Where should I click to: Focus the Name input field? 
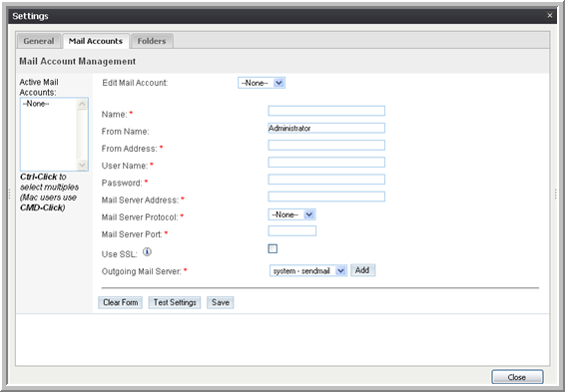point(326,111)
